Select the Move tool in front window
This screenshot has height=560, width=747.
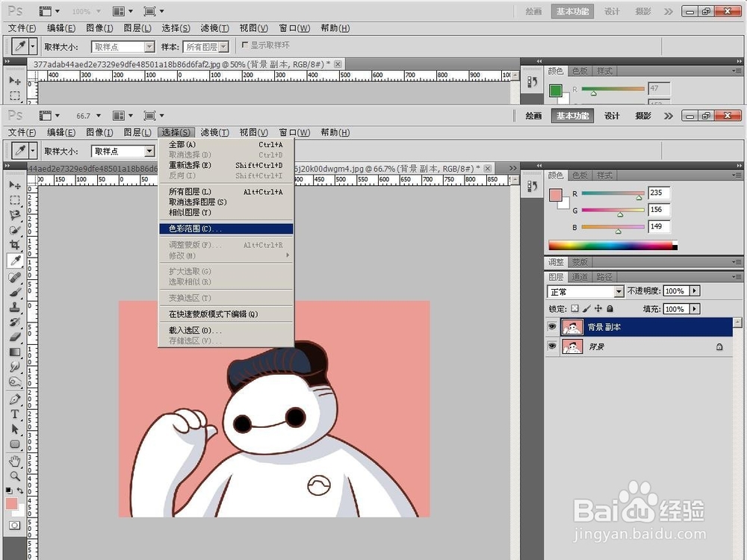click(x=15, y=184)
